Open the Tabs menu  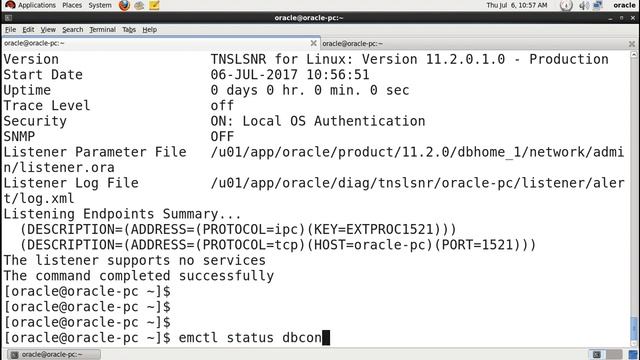click(129, 29)
